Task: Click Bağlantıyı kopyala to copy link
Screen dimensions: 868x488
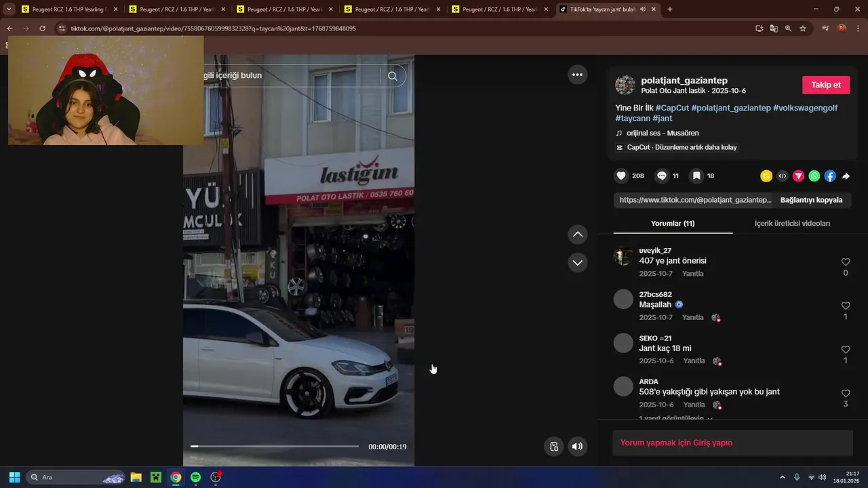Action: click(811, 200)
